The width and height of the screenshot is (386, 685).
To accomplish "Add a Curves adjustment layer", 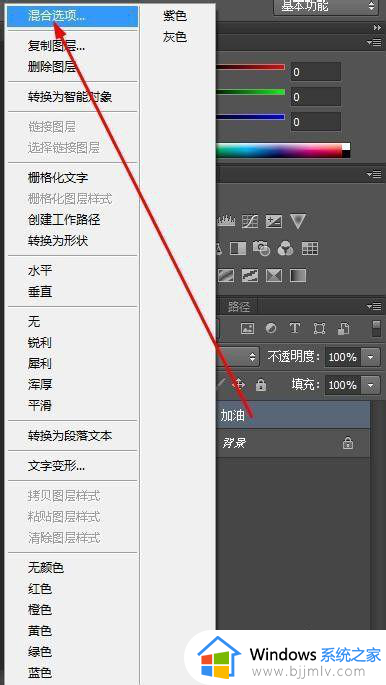I will pyautogui.click(x=251, y=221).
